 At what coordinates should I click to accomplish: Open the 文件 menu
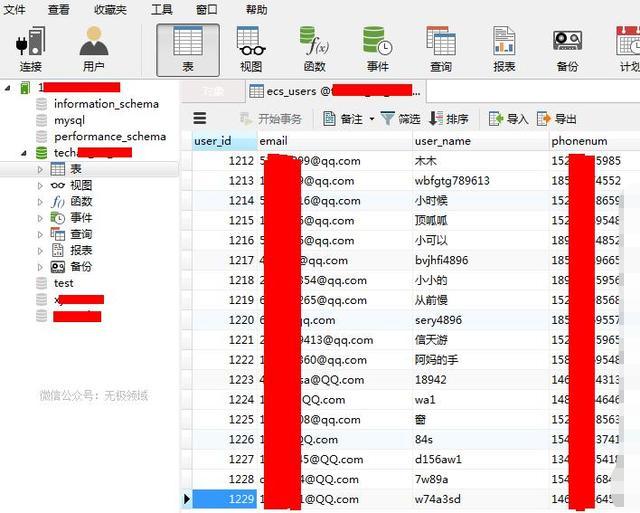tap(14, 9)
